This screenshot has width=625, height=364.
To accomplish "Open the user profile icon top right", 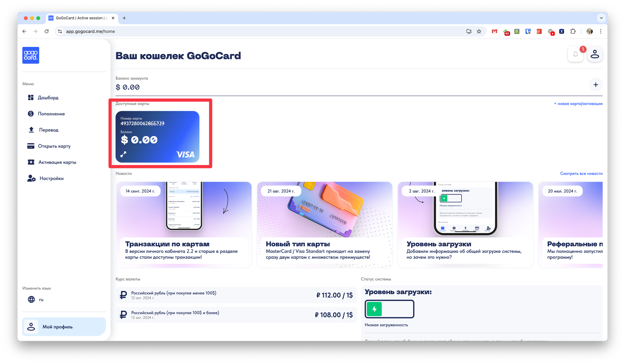I will [595, 54].
